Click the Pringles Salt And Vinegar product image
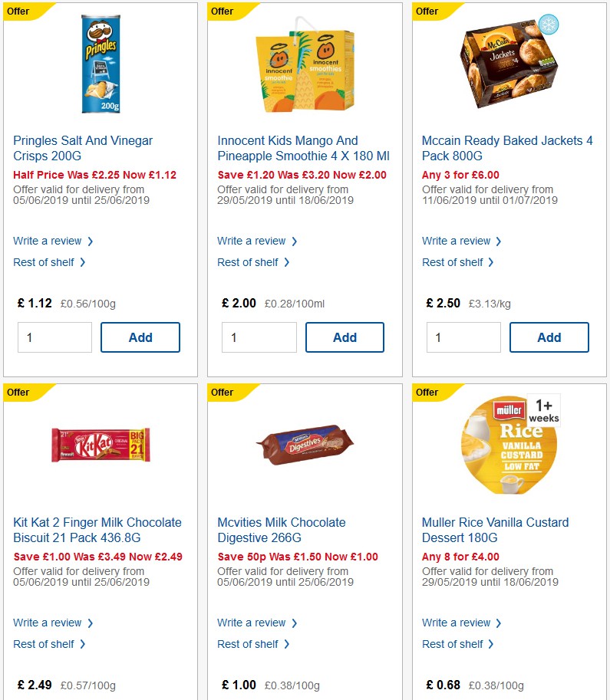610x700 pixels. 102,64
